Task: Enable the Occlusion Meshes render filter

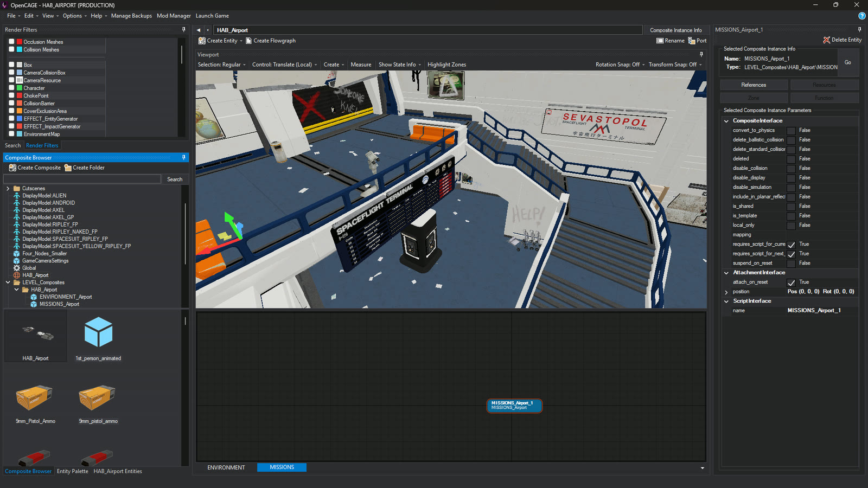Action: pyautogui.click(x=11, y=41)
